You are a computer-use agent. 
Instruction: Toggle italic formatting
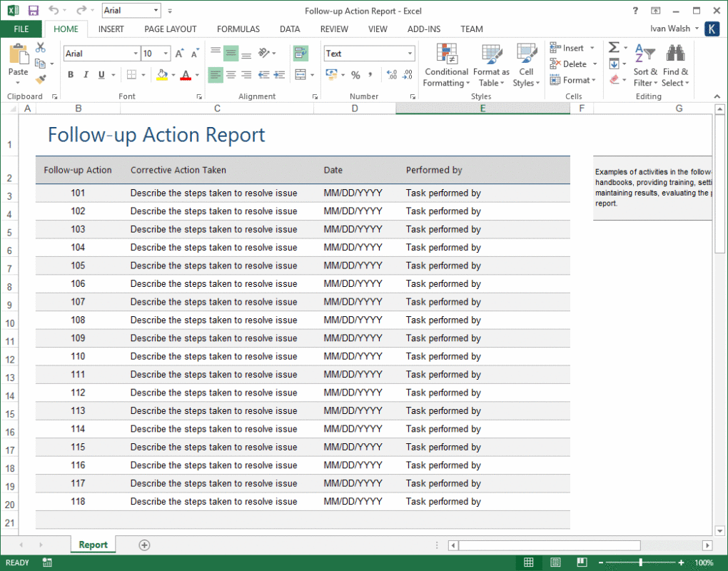coord(85,74)
